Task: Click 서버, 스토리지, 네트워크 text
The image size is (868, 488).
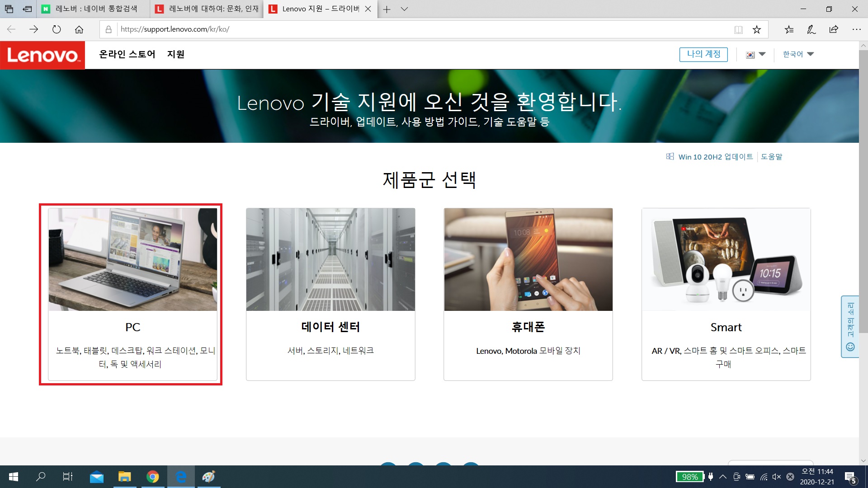Action: click(330, 351)
